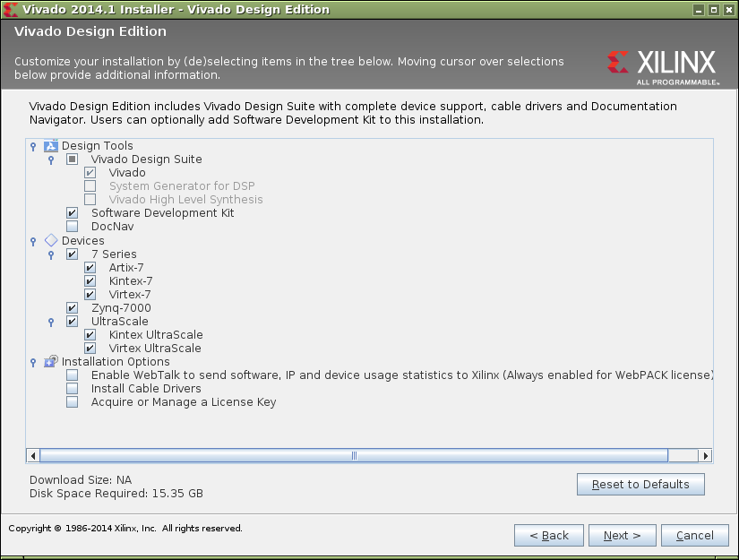Click Reset to Defaults button
This screenshot has width=739, height=560.
pos(640,484)
